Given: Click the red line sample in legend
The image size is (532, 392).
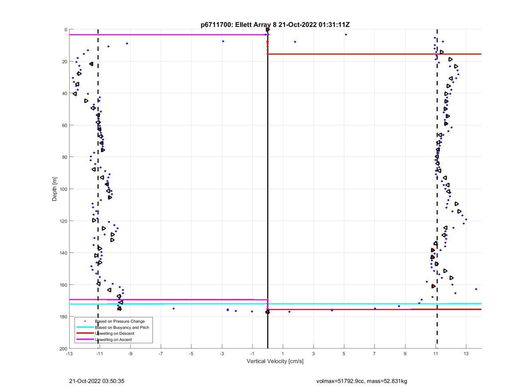Looking at the screenshot, I should 85,333.
